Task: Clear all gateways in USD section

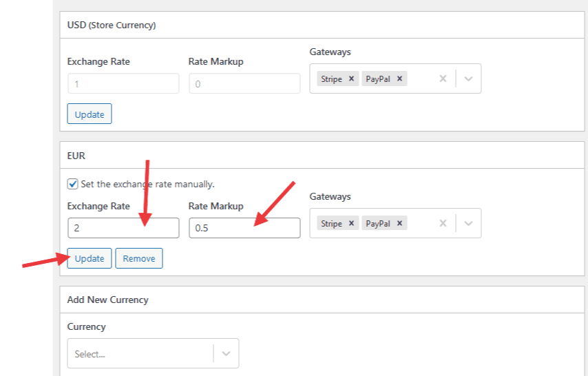Action: 443,79
